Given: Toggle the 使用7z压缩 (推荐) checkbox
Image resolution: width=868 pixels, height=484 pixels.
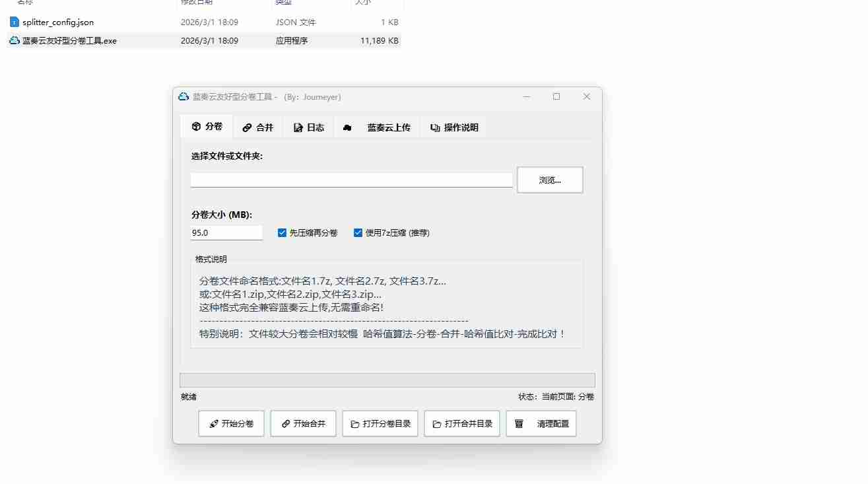Looking at the screenshot, I should 358,232.
